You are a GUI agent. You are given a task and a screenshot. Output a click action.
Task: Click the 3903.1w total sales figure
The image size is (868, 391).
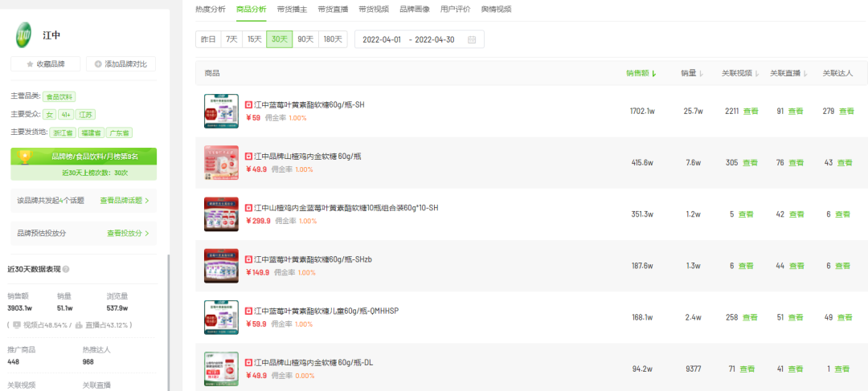19,308
